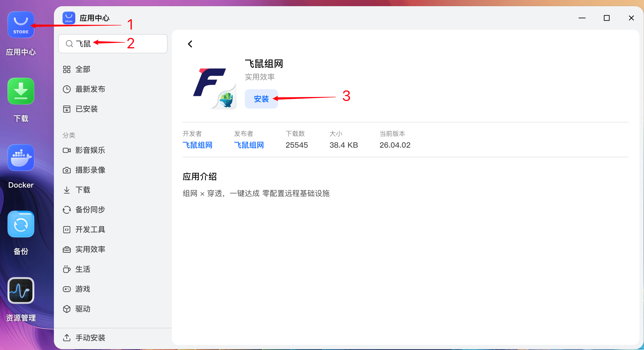Open the 备份 backup desktop icon
644x350 pixels.
[21, 224]
